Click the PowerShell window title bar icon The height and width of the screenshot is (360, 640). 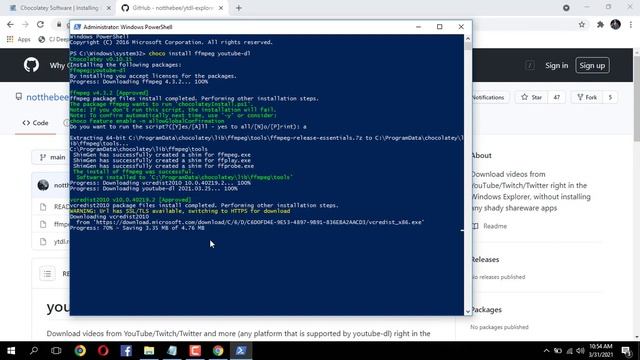[x=77, y=27]
